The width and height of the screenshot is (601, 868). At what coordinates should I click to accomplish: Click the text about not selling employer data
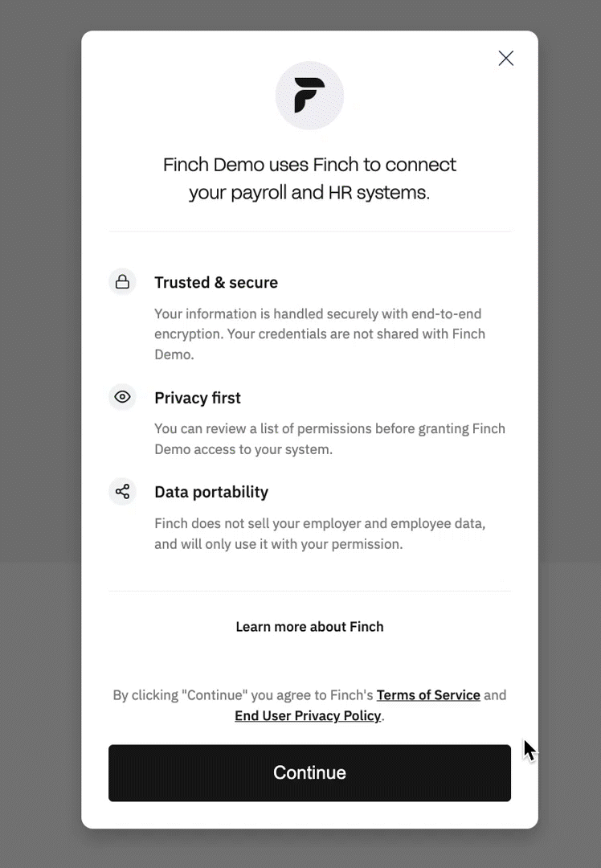(320, 534)
